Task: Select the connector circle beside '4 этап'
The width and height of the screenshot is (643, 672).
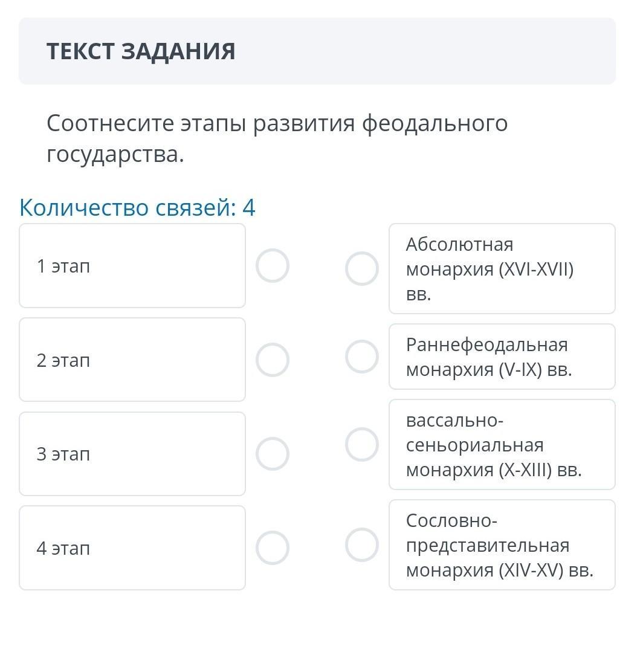Action: coord(273,548)
